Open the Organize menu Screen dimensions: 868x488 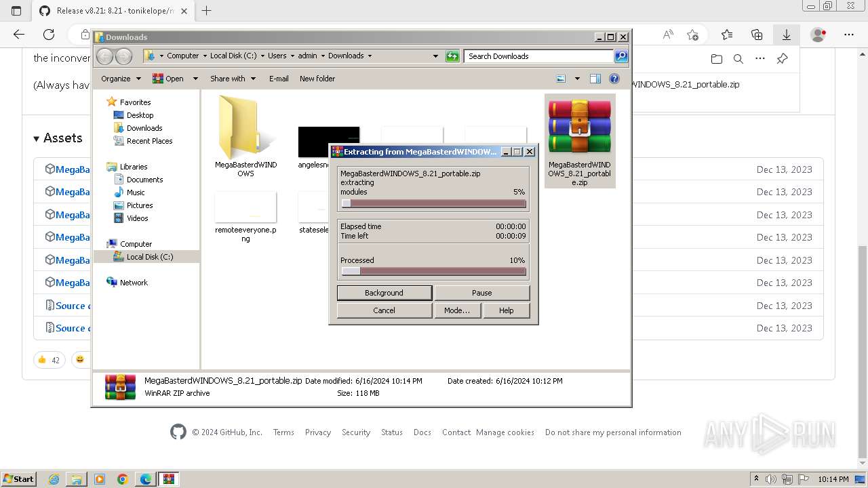coord(121,79)
